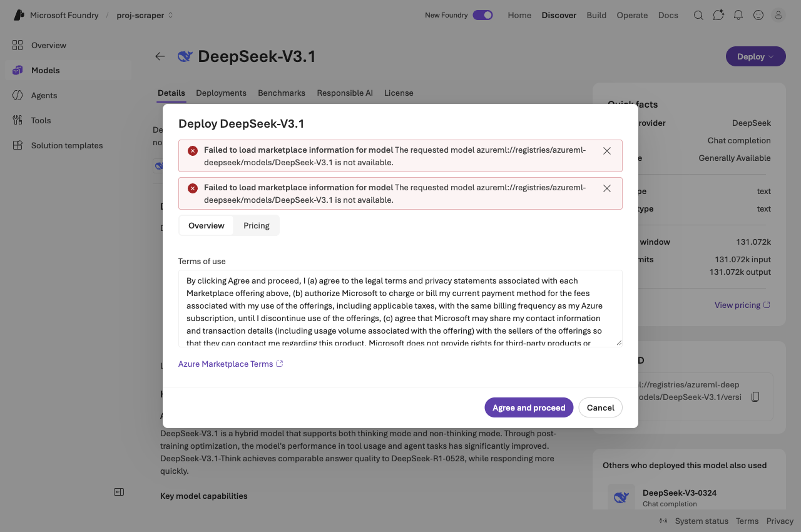
Task: Open the Azure Marketplace Terms link
Action: point(230,364)
